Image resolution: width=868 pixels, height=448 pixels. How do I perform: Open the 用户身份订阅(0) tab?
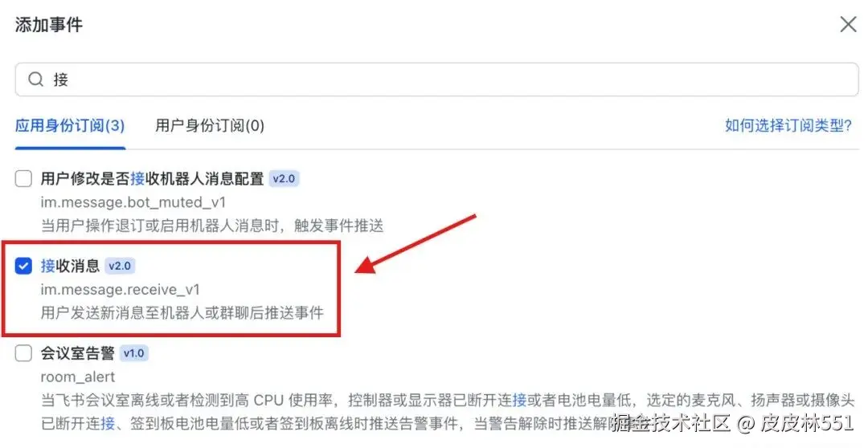[210, 125]
